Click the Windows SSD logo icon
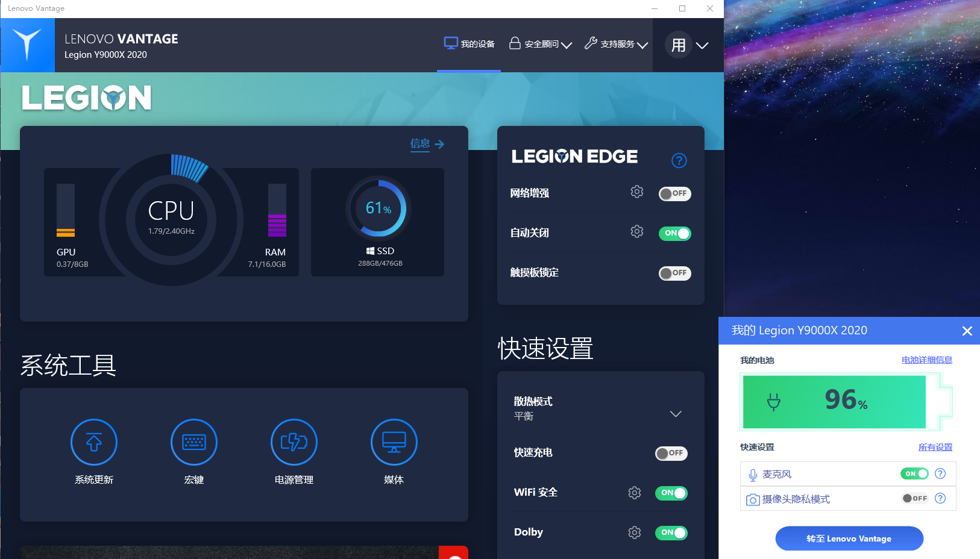The height and width of the screenshot is (559, 980). point(370,251)
